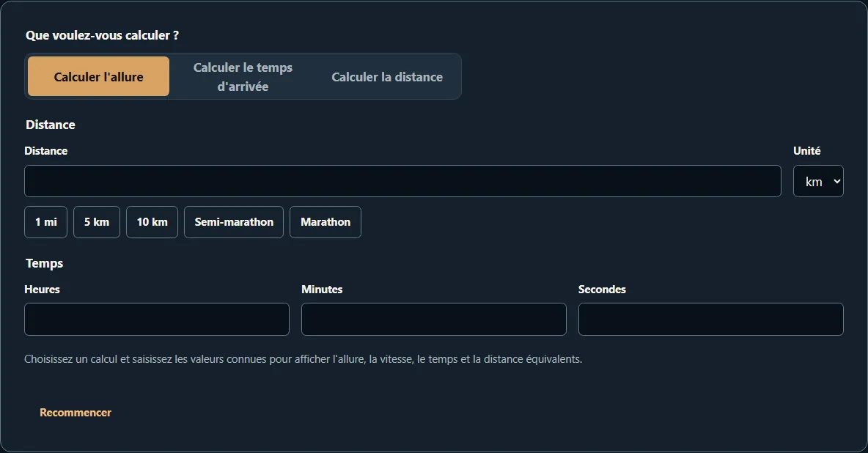Click into the Minutes field
This screenshot has height=453, width=868.
[433, 319]
